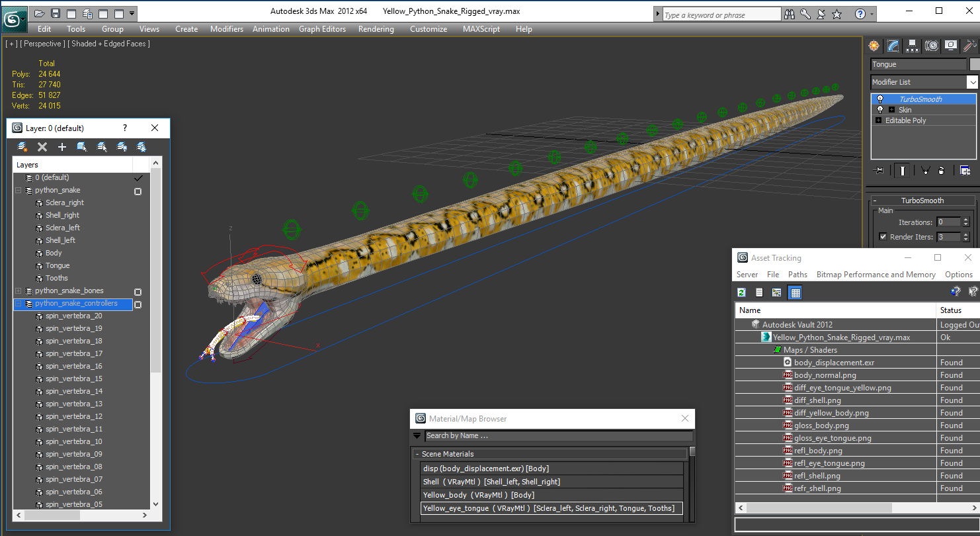Open the MAXScript menu
Image resolution: width=980 pixels, height=536 pixels.
pos(483,29)
